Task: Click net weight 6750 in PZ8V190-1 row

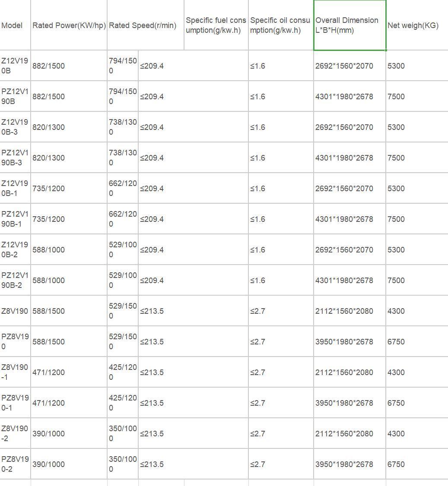Action: coord(396,403)
